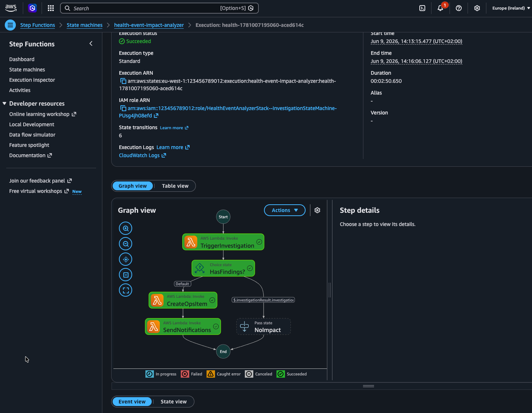This screenshot has height=413, width=532.
Task: Select the NoImpact pass state
Action: pos(264,326)
